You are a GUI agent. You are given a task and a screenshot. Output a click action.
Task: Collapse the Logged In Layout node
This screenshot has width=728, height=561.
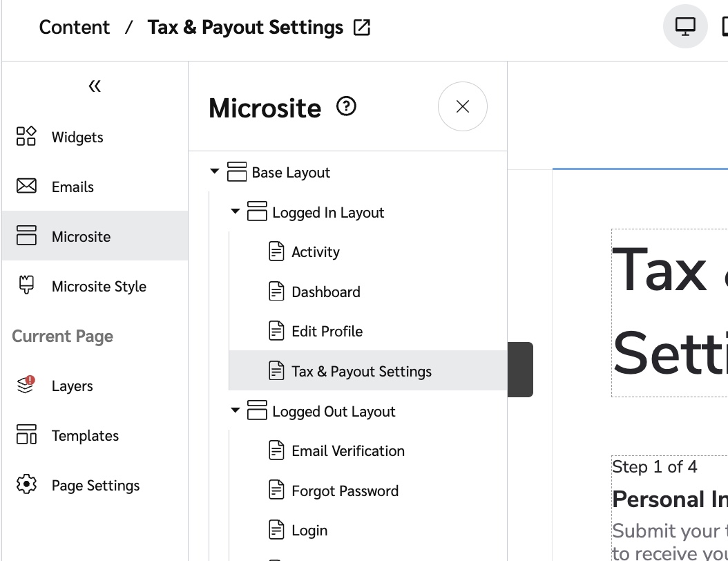(x=236, y=211)
